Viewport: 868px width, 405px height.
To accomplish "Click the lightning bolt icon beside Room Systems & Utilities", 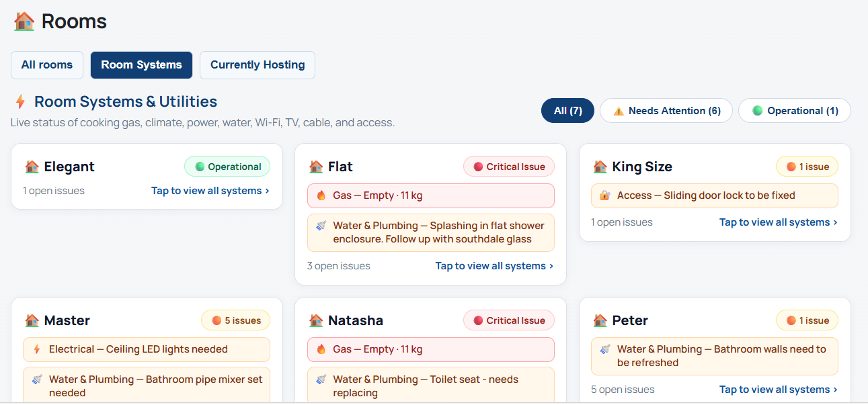I will click(20, 101).
